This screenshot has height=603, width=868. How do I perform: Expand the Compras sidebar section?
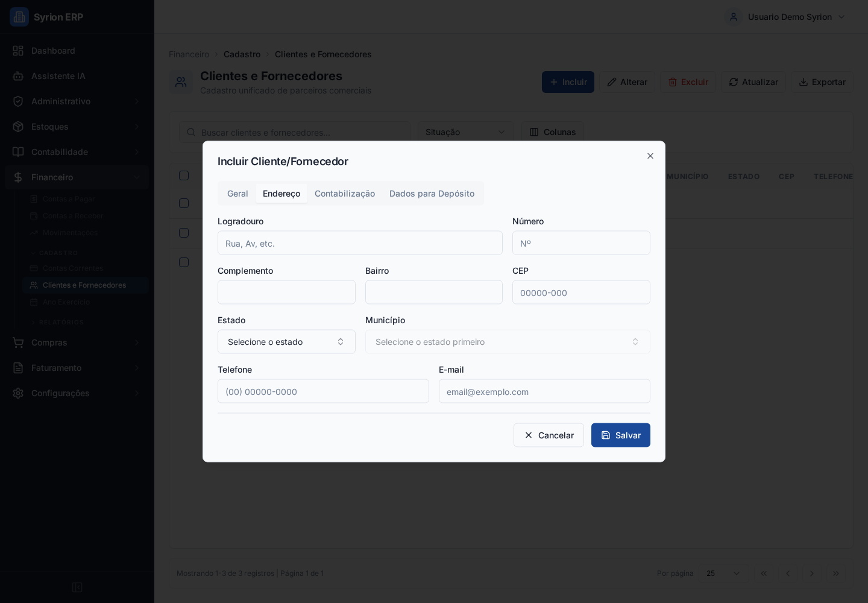click(77, 343)
